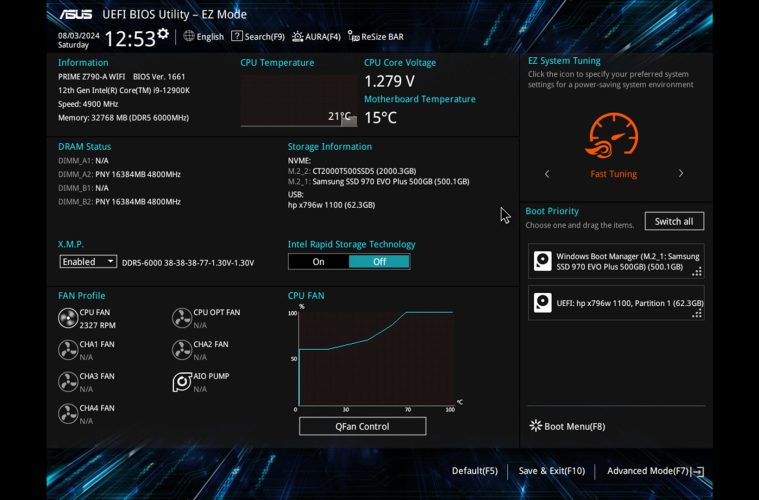Image resolution: width=759 pixels, height=500 pixels.
Task: Click the Advanced Mode exit arrow icon
Action: pyautogui.click(x=698, y=471)
